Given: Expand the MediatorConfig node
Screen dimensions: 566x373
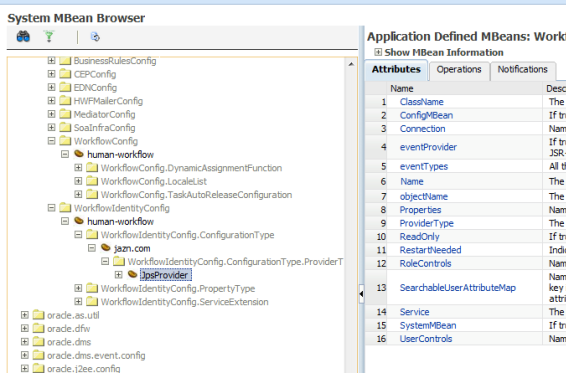Looking at the screenshot, I should (x=51, y=114).
